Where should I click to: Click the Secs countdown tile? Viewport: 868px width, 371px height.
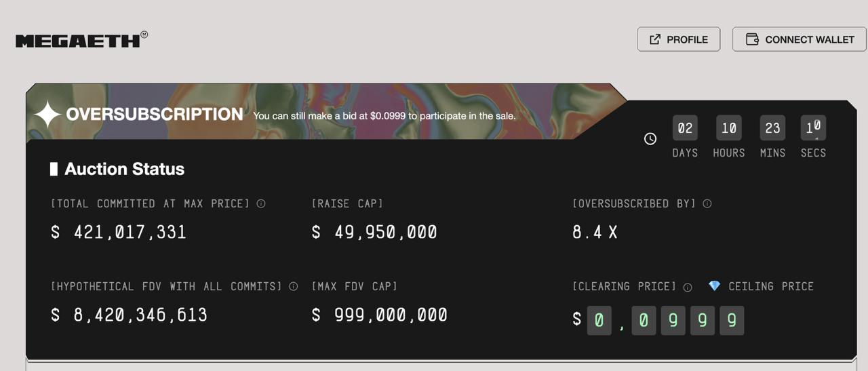point(813,128)
